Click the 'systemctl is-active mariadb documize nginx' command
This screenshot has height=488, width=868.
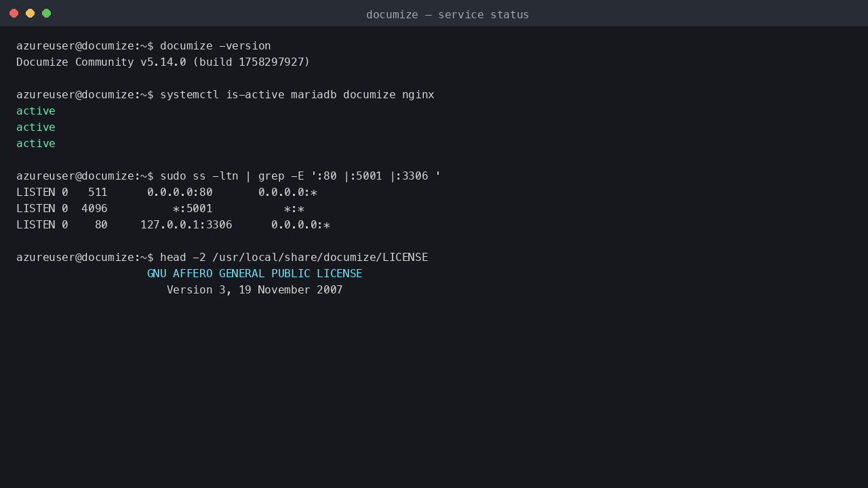click(x=297, y=95)
